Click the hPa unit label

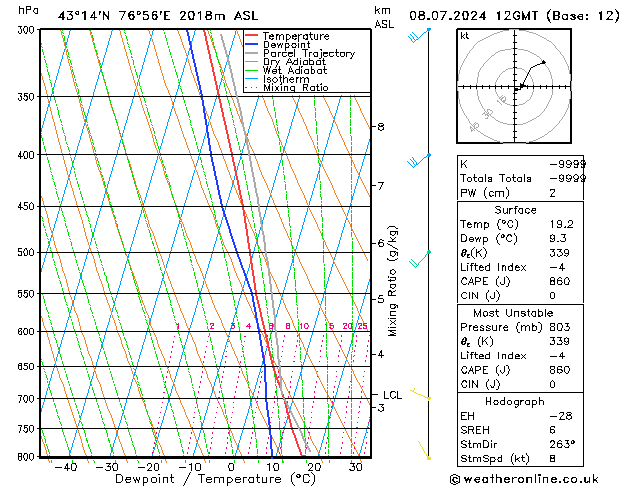click(x=28, y=10)
